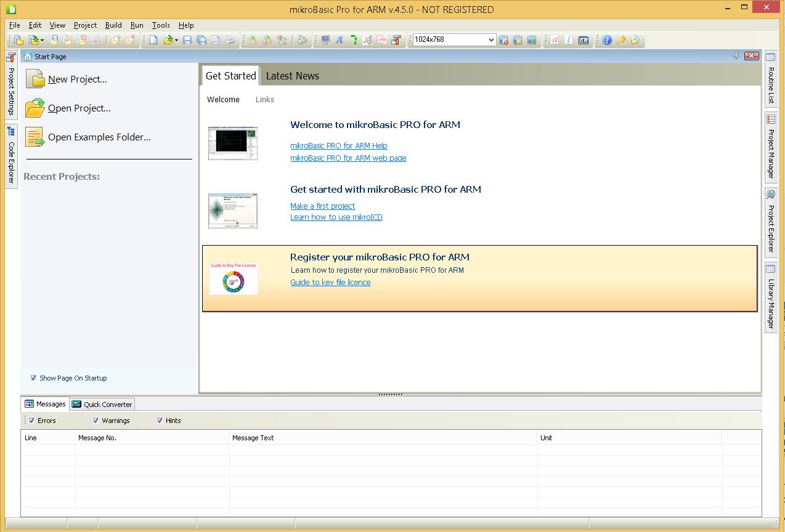Viewport: 785px width, 532px height.
Task: Open the 1024x768 layout dropdown
Action: pyautogui.click(x=491, y=40)
